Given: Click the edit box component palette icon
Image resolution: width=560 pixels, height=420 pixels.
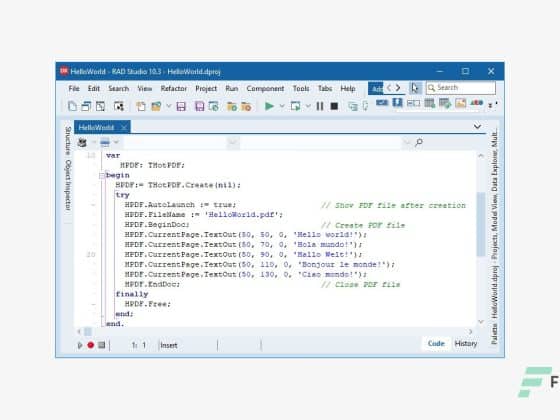Looking at the screenshot, I should (x=414, y=103).
